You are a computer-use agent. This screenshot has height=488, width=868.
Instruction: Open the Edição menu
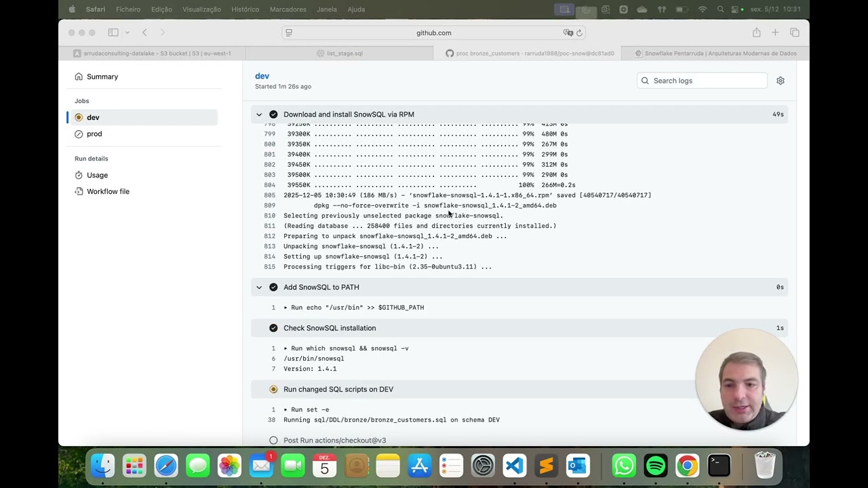coord(161,9)
